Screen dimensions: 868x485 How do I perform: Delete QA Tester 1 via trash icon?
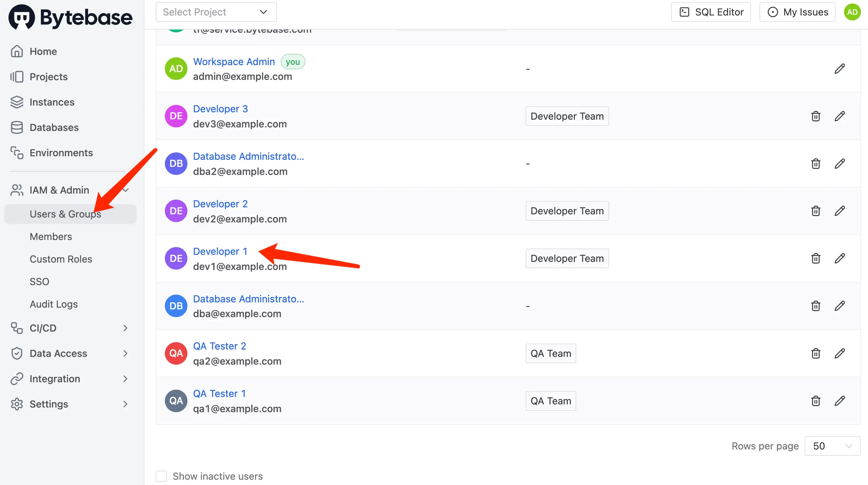[x=816, y=401]
